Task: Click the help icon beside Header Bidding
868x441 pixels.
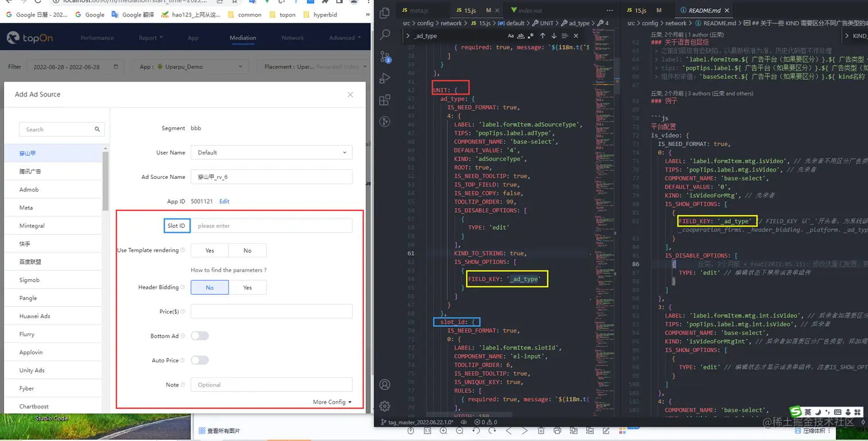Action: [183, 287]
